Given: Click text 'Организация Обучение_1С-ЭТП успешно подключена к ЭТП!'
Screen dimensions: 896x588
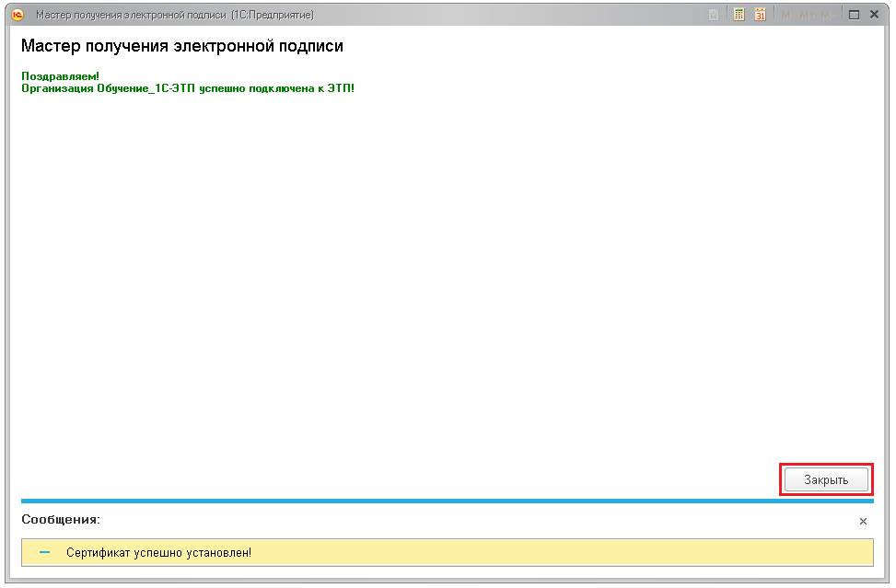Looking at the screenshot, I should click(188, 88).
